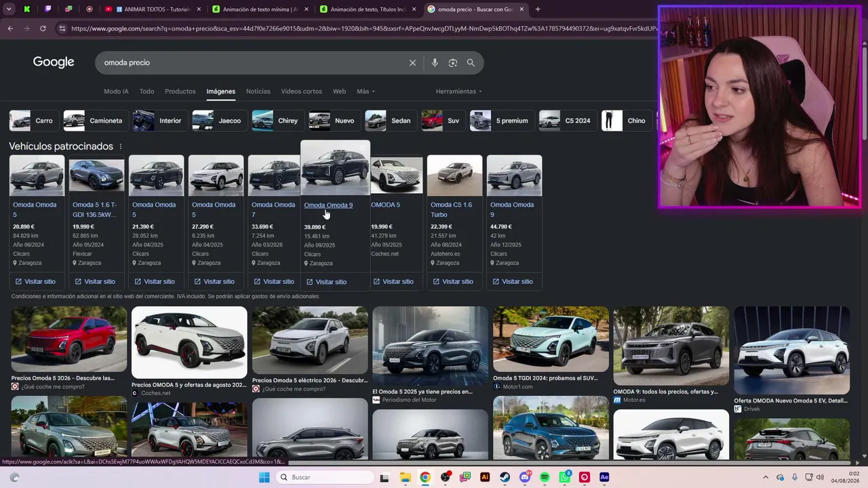868x488 pixels.
Task: Clear the search box with the X icon
Action: pyautogui.click(x=412, y=63)
